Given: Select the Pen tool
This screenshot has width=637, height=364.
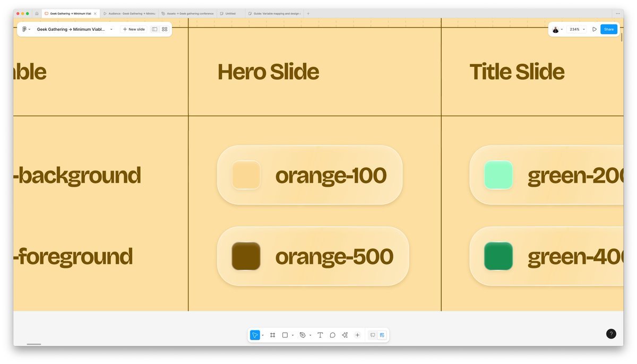Looking at the screenshot, I should coord(303,335).
